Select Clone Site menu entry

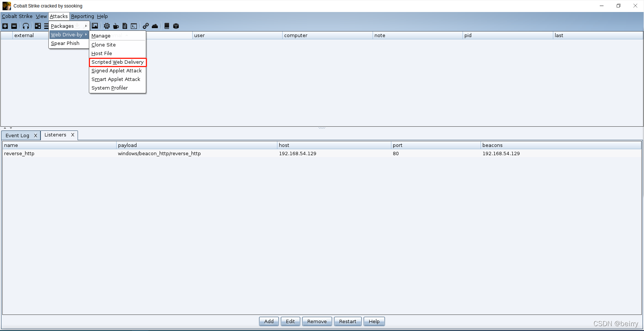117,45
